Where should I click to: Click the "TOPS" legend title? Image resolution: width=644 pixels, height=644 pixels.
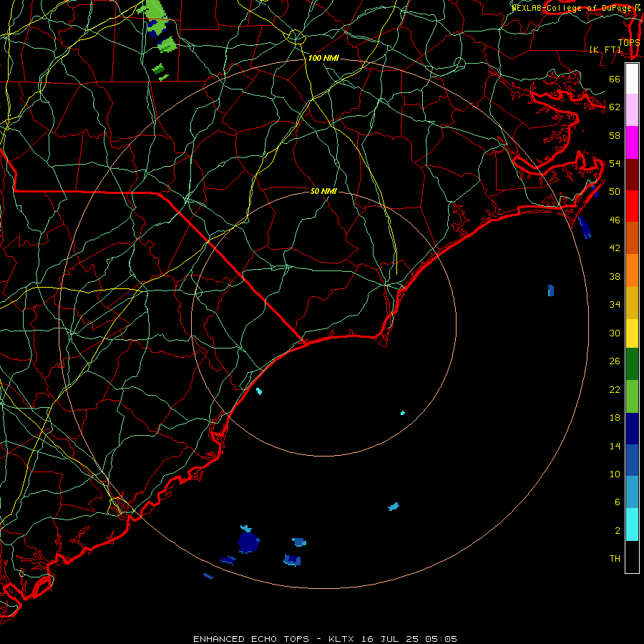[628, 42]
